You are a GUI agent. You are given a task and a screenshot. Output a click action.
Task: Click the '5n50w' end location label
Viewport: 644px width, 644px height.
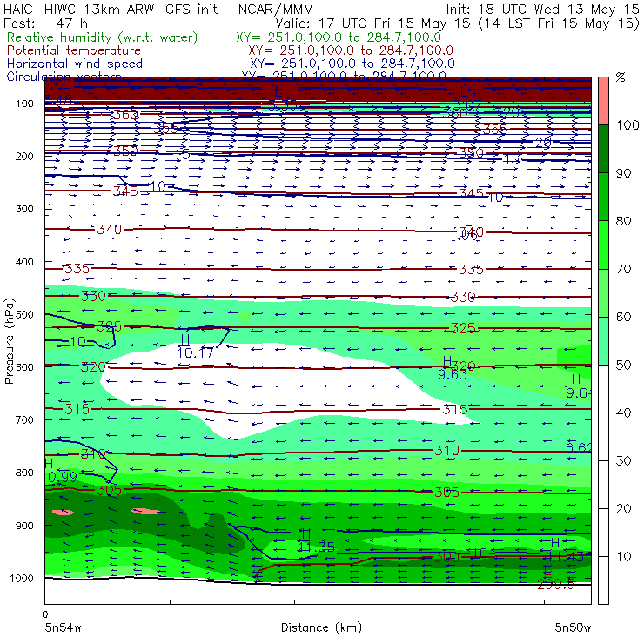pos(573,627)
